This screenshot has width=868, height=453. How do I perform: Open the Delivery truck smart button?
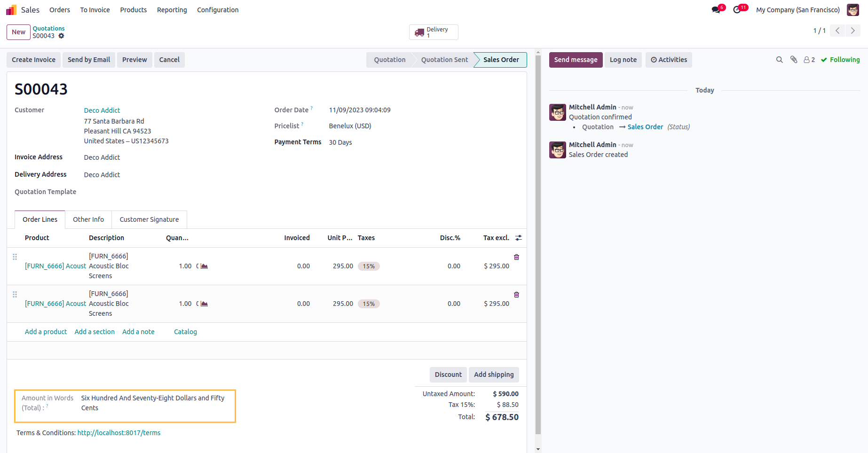[x=433, y=32]
